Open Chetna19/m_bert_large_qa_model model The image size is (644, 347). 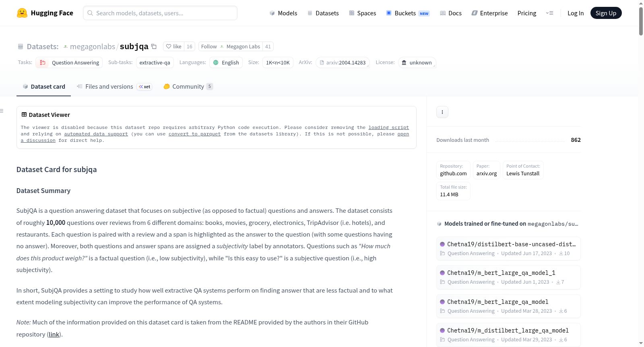click(x=508, y=306)
